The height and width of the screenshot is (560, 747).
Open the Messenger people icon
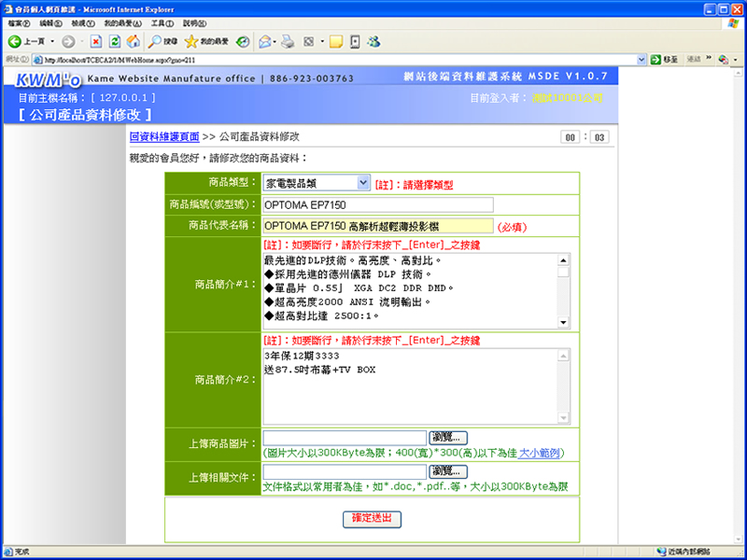[374, 42]
